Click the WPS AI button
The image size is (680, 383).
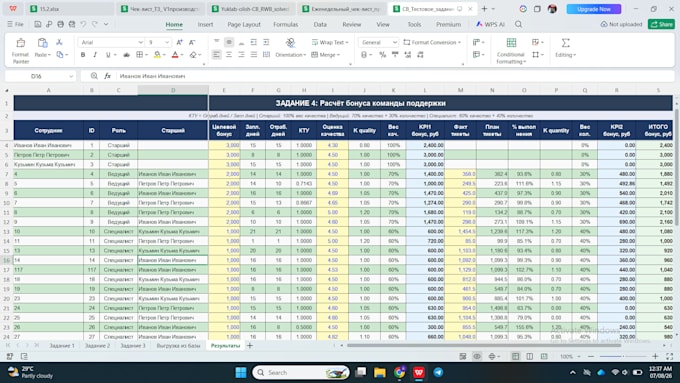tap(490, 24)
